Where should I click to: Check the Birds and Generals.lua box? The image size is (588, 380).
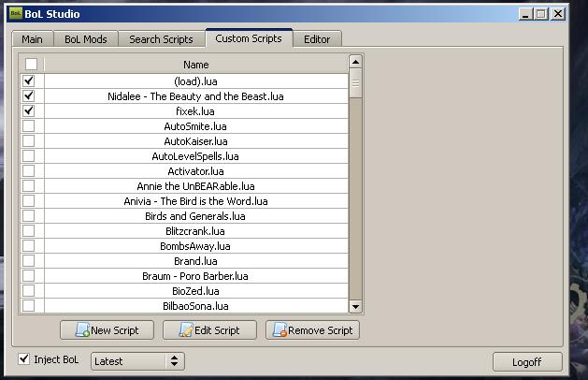[x=28, y=216]
